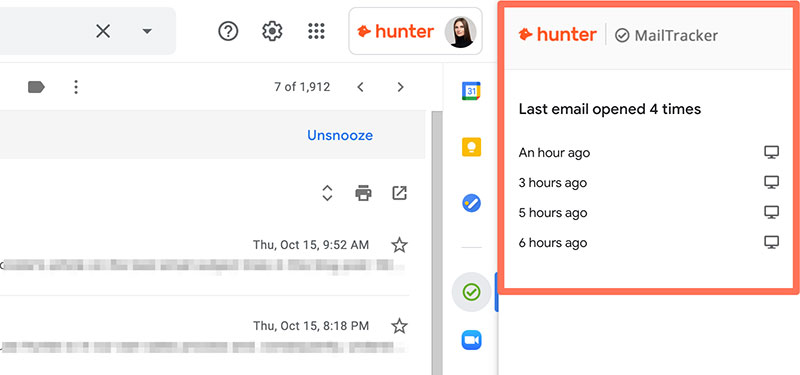Click the Labels tag icon
This screenshot has height=375, width=800.
[x=36, y=87]
